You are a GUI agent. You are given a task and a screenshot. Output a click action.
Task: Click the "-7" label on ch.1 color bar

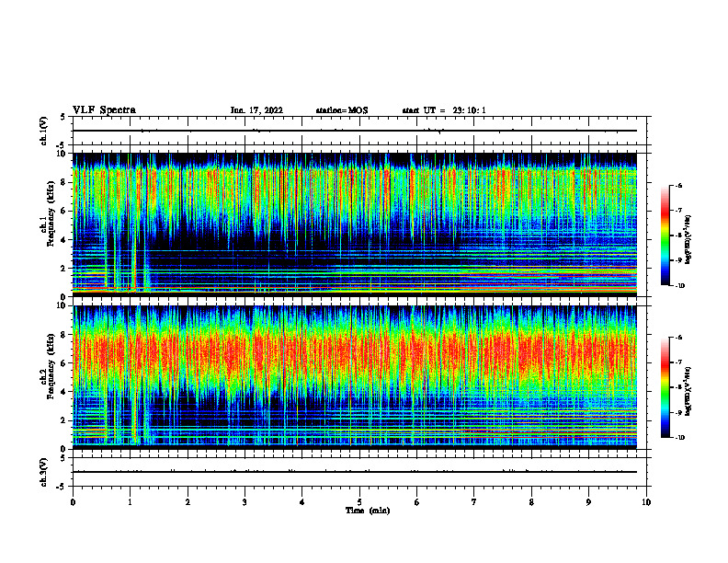tap(678, 211)
